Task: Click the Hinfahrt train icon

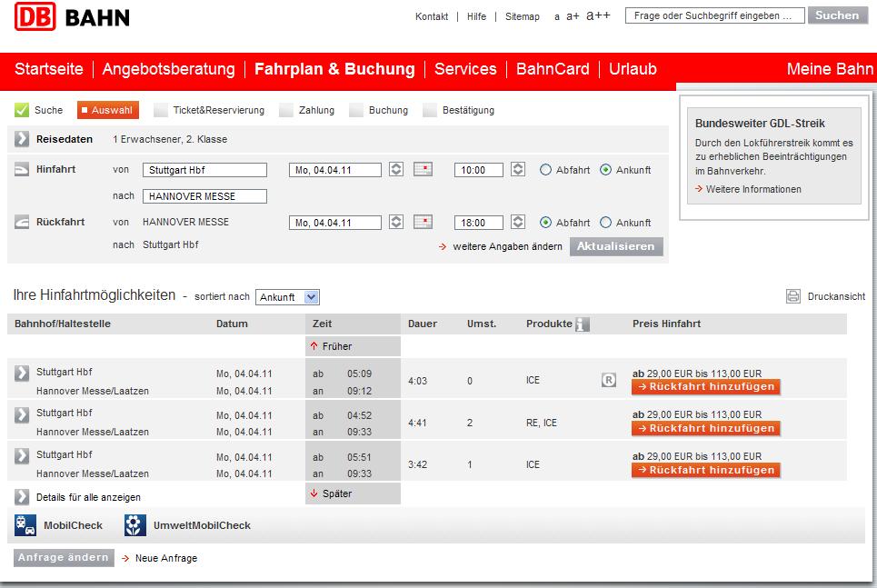Action: 22,169
